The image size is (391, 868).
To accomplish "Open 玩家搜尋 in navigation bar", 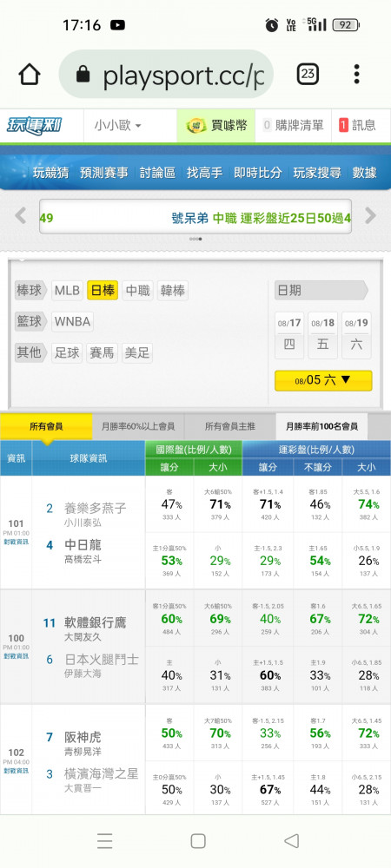I will [317, 173].
